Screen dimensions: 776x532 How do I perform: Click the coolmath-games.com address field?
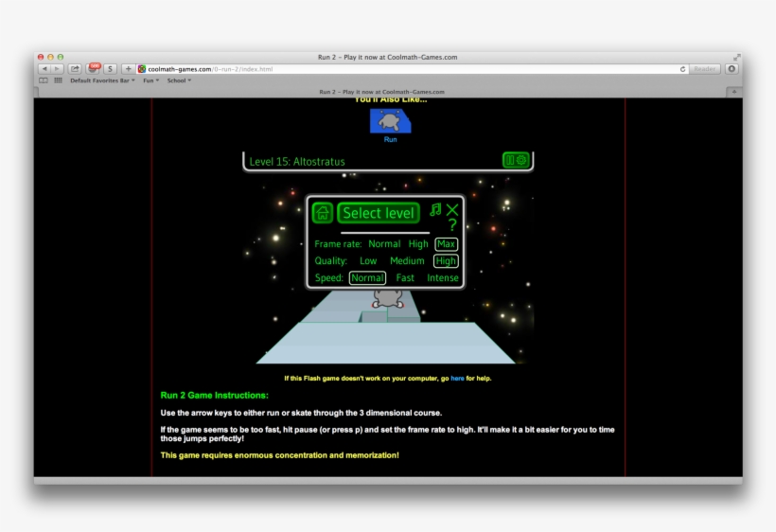(412, 69)
